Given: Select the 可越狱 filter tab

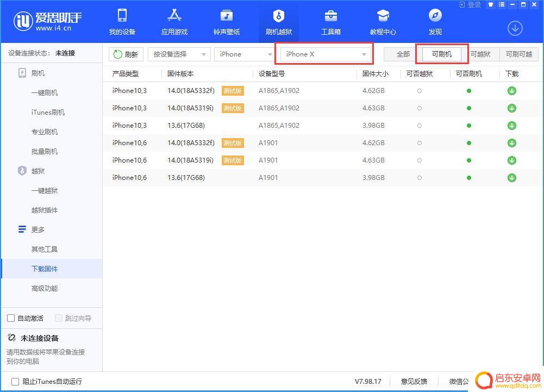Looking at the screenshot, I should (x=480, y=54).
